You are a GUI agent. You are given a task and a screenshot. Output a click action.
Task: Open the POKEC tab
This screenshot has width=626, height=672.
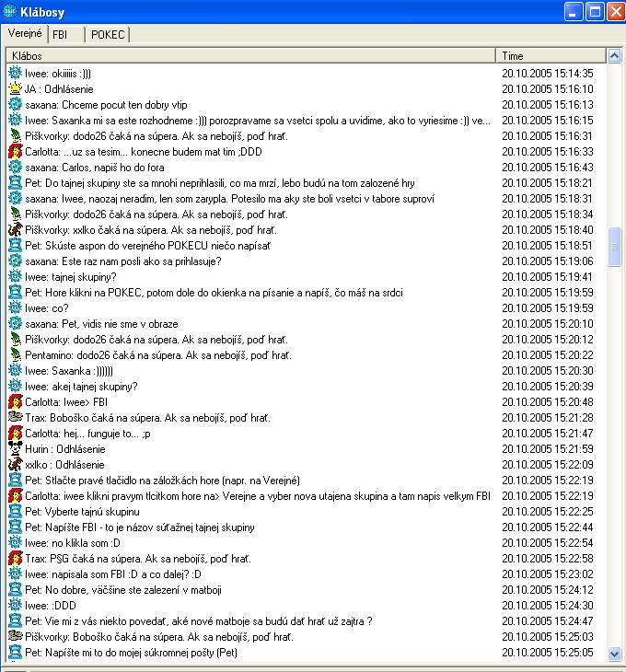[x=108, y=34]
